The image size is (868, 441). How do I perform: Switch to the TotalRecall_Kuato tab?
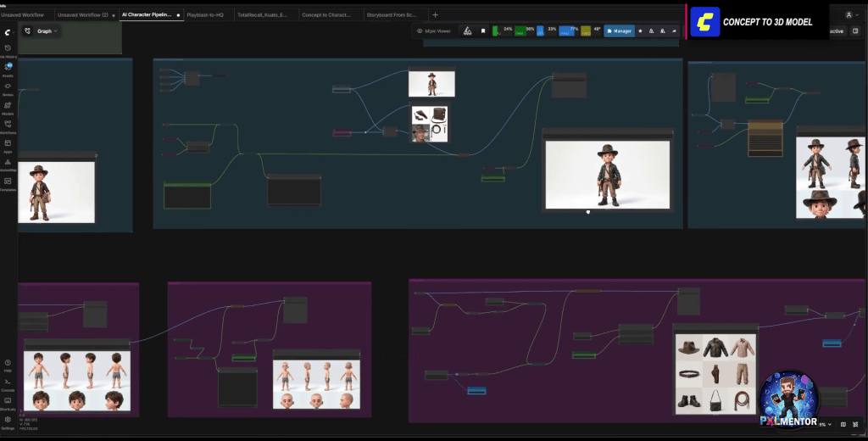266,15
